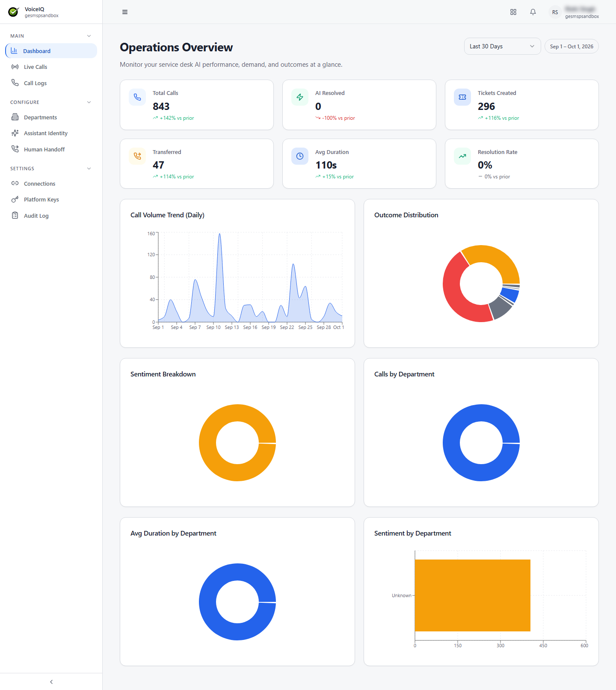
Task: Click the 843 Total Calls value
Action: pyautogui.click(x=161, y=107)
